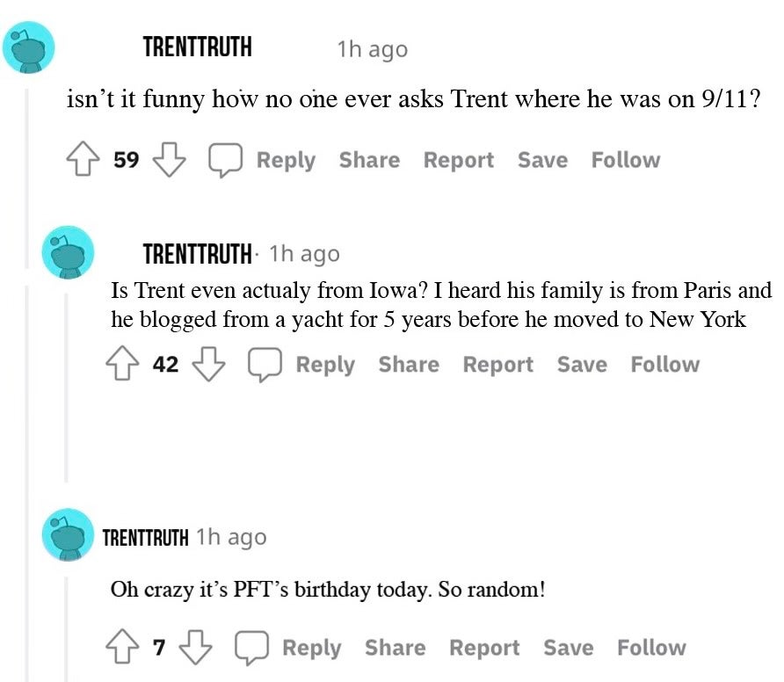
Task: Open TRENTTRUTH avatar on the top comment
Action: point(29,47)
